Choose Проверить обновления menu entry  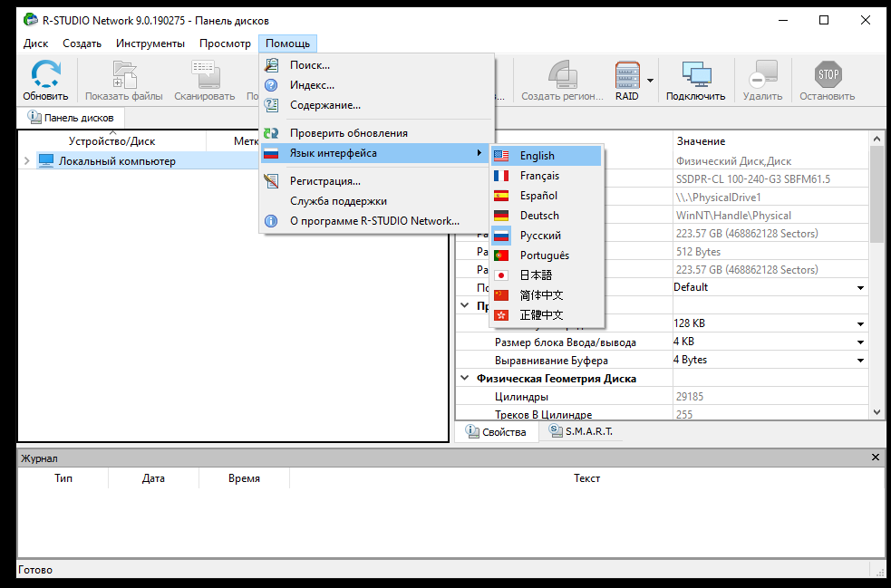tap(377, 133)
